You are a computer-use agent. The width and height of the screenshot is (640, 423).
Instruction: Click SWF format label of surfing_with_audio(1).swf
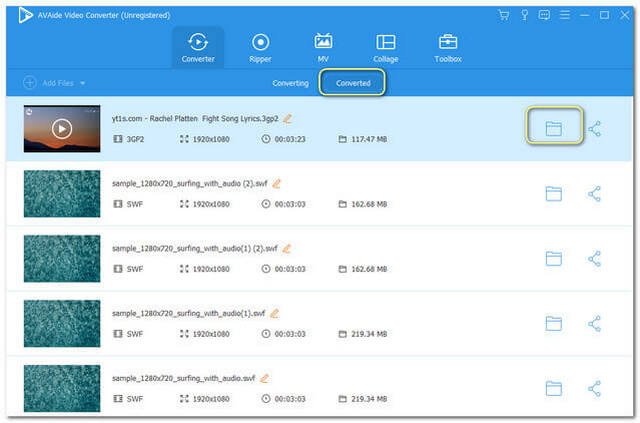pos(135,334)
